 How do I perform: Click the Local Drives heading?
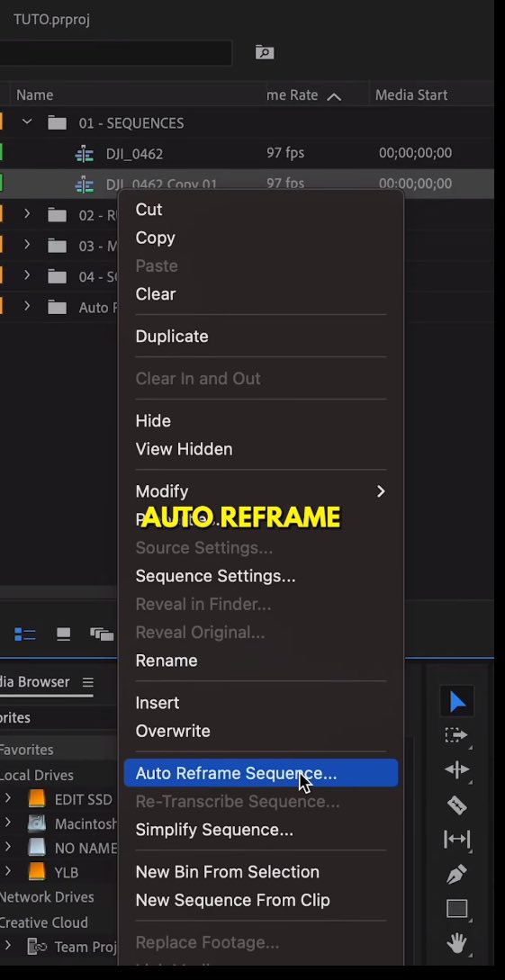pos(36,775)
